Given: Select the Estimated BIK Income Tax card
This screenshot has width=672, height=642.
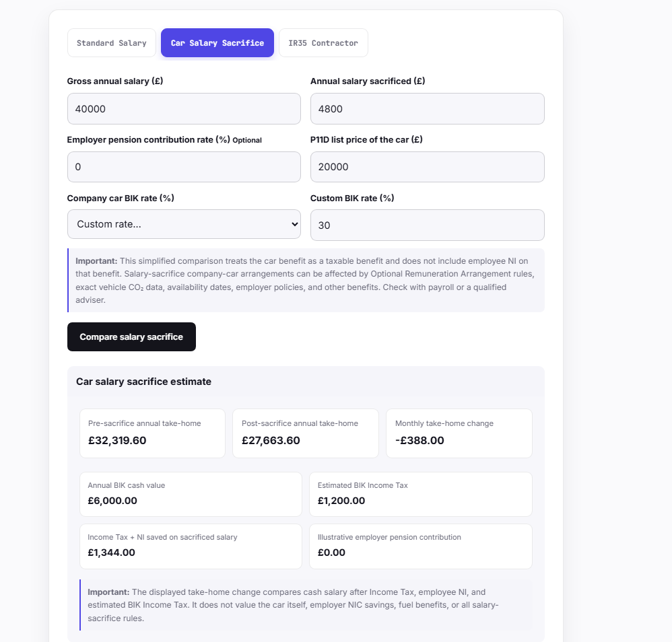Looking at the screenshot, I should click(420, 494).
